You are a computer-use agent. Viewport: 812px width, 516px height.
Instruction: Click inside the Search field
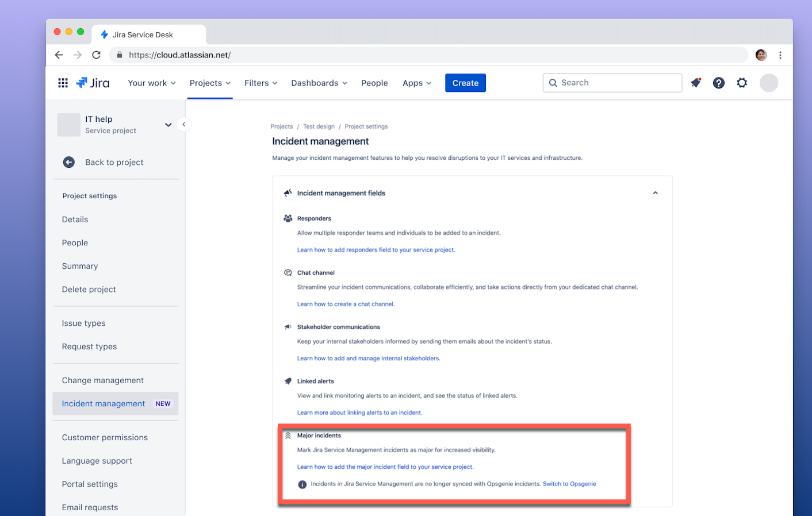(611, 83)
